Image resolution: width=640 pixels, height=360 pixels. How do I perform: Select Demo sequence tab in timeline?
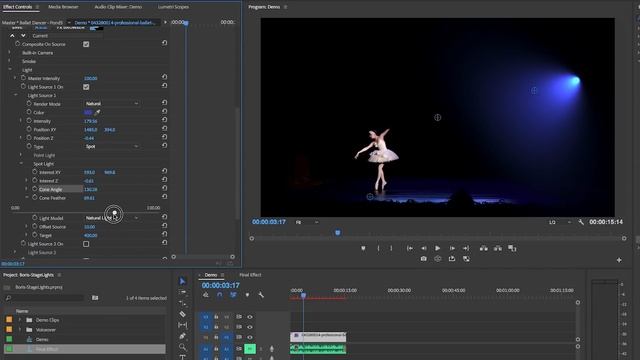[x=211, y=275]
